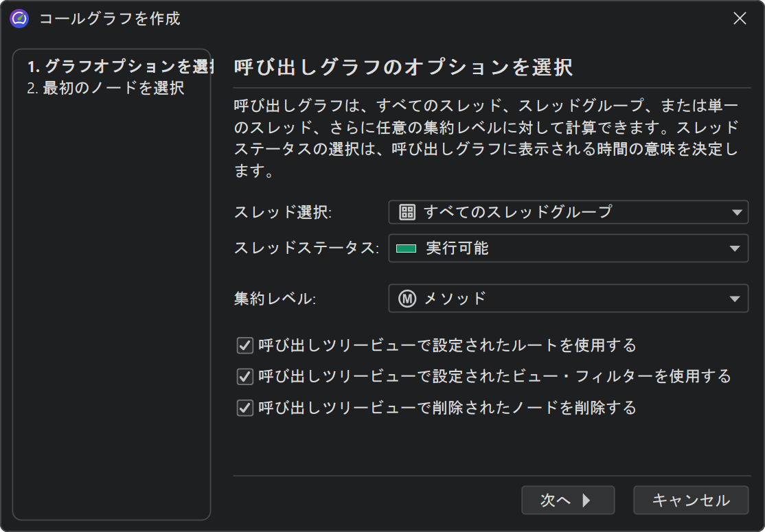
Task: Click the circled M method icon
Action: (407, 299)
